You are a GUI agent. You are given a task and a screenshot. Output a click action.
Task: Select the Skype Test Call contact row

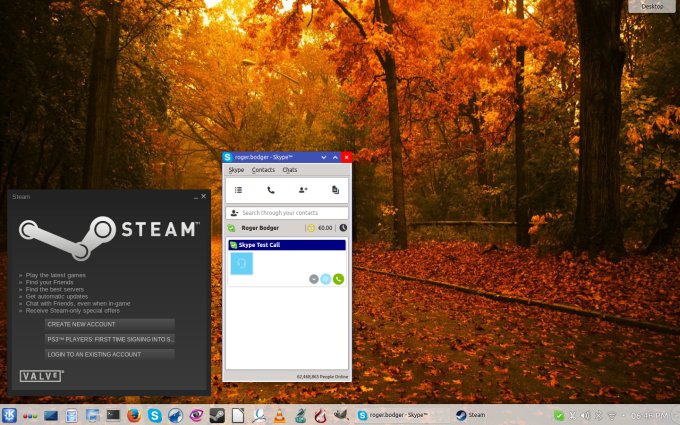click(x=287, y=245)
